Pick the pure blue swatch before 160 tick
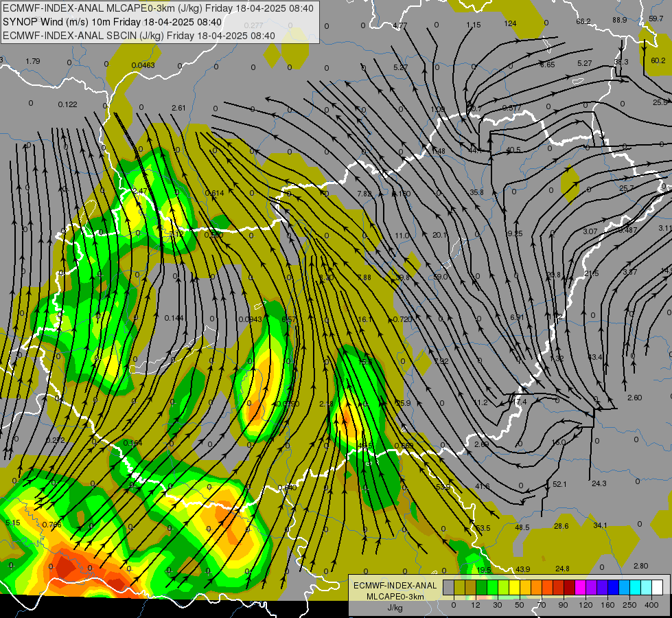 (614, 587)
